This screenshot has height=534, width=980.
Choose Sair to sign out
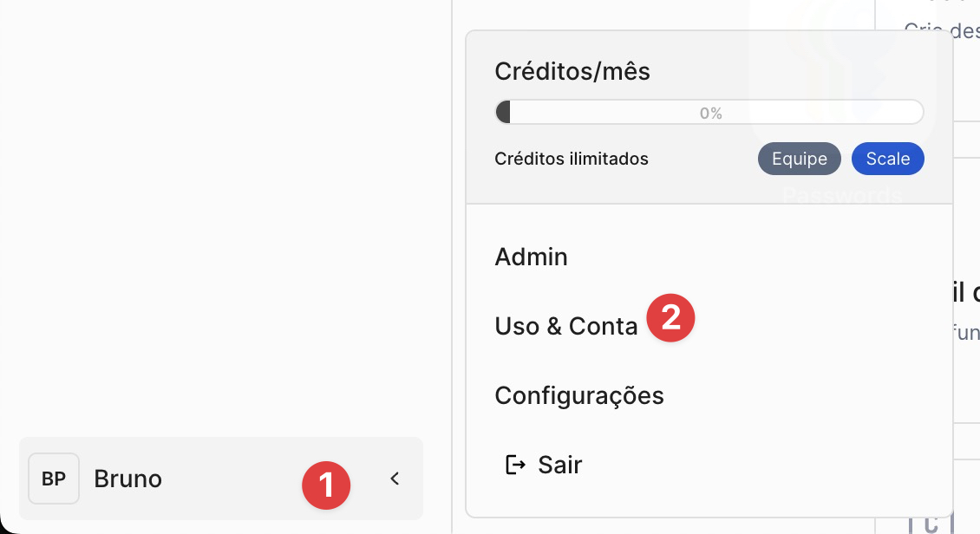[559, 466]
